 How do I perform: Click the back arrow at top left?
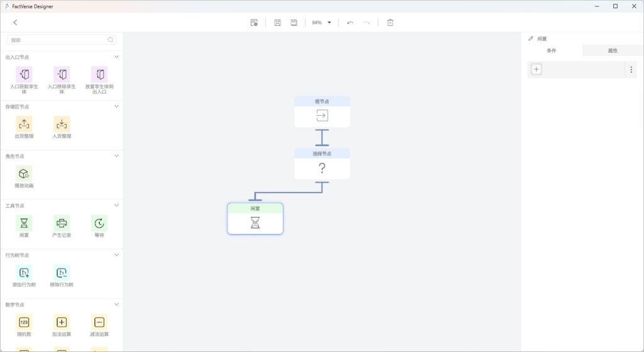(15, 23)
